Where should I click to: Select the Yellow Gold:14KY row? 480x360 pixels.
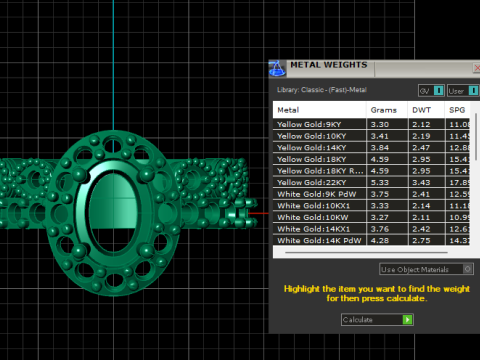click(x=371, y=148)
